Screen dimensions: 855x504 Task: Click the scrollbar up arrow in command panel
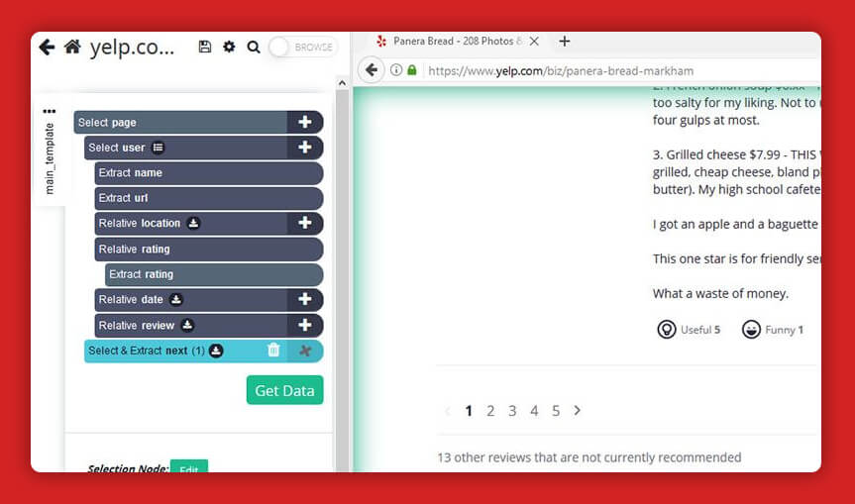342,83
